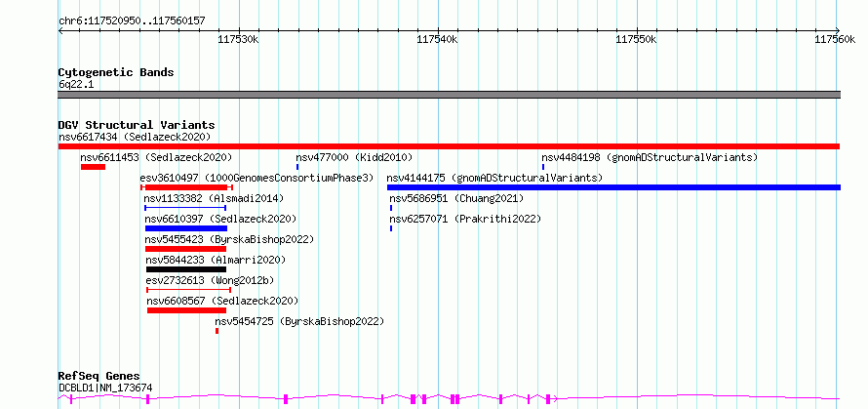Select the gray 6q22.1 cytogenetic band bar
Image resolution: width=868 pixels, height=409 pixels.
pyautogui.click(x=449, y=95)
